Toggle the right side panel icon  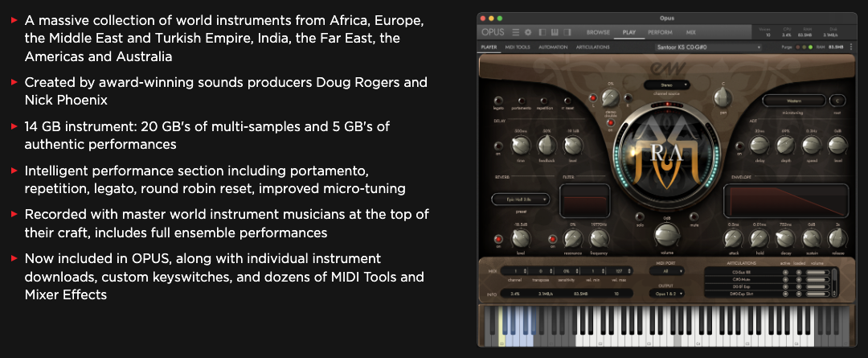(x=567, y=32)
